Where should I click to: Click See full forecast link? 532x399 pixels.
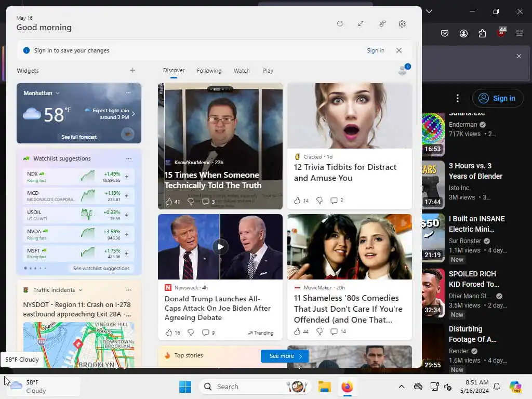click(79, 137)
